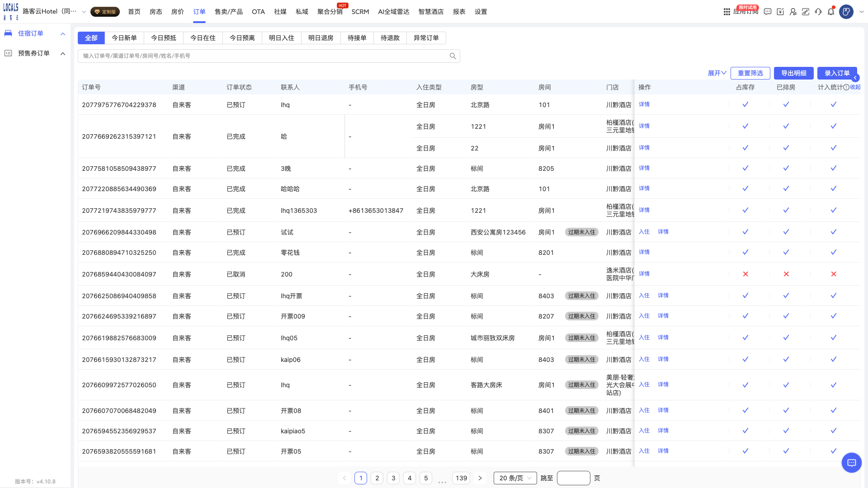Open the account menu arrow beside the avatar

click(861, 12)
